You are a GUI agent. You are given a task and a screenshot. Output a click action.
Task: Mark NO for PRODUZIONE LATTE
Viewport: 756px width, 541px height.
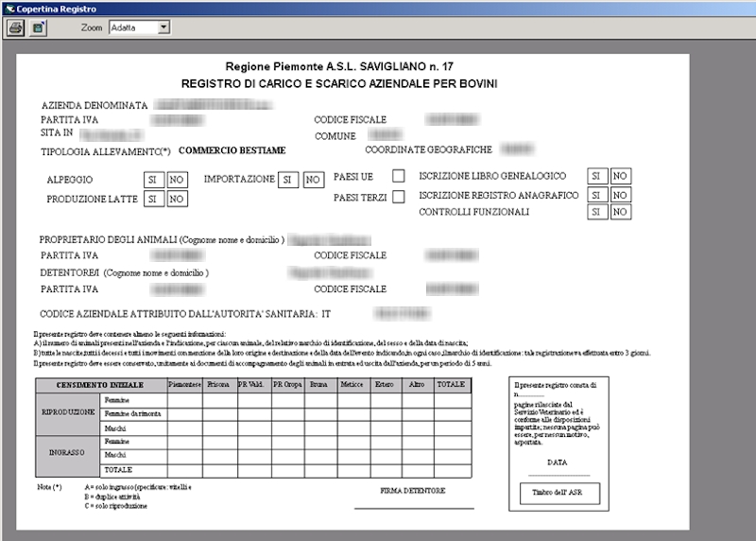[177, 199]
